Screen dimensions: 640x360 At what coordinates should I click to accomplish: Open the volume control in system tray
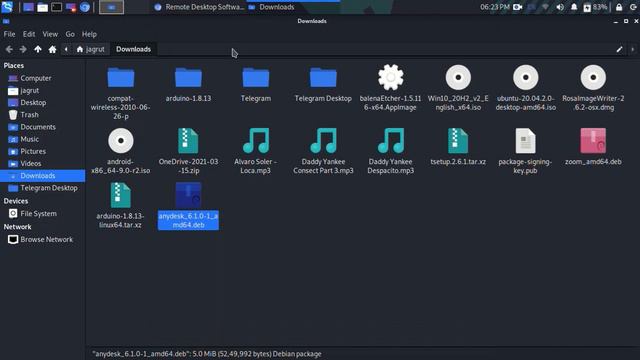point(560,7)
